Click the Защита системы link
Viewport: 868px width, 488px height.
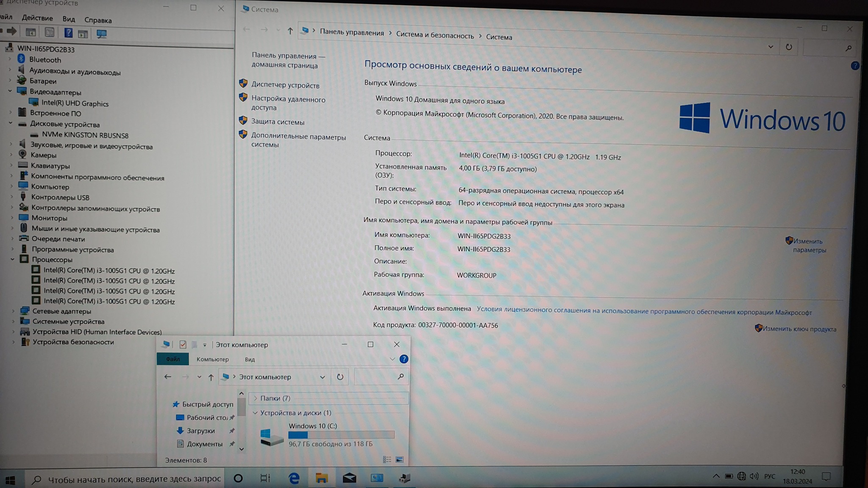pyautogui.click(x=278, y=122)
